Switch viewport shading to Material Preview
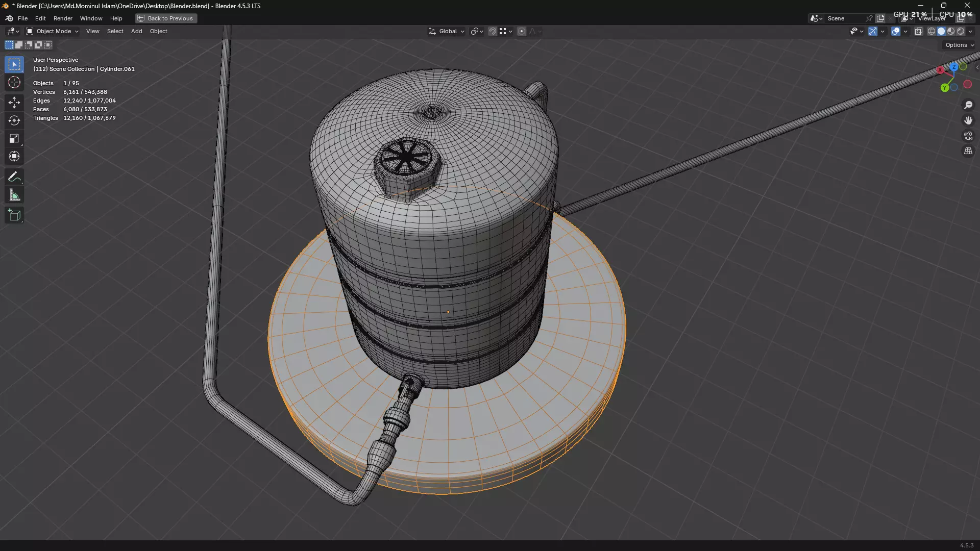This screenshot has height=551, width=980. click(x=951, y=31)
